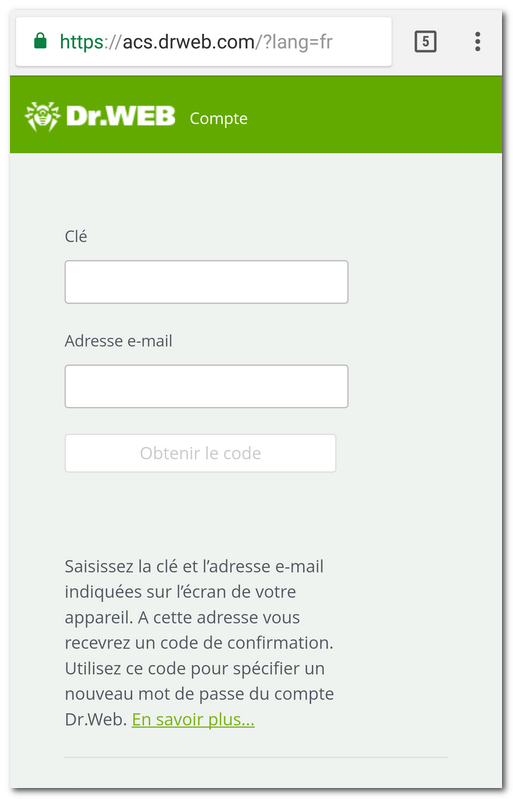
Task: Click the green padlock security icon
Action: [40, 41]
